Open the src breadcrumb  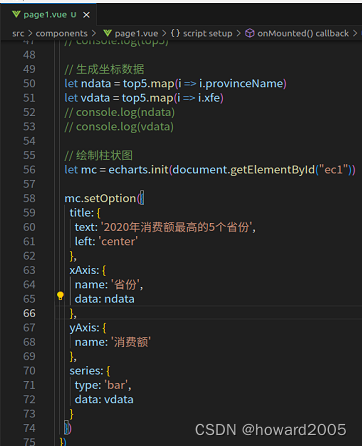click(18, 33)
